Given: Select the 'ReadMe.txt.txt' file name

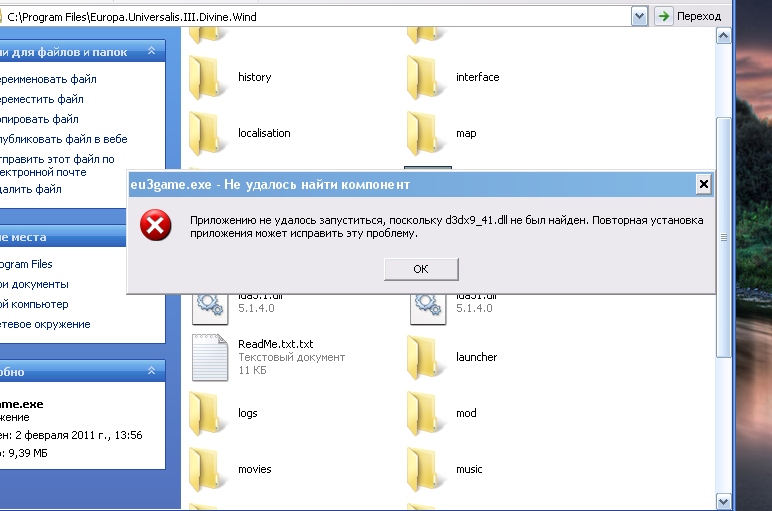Looking at the screenshot, I should (276, 344).
